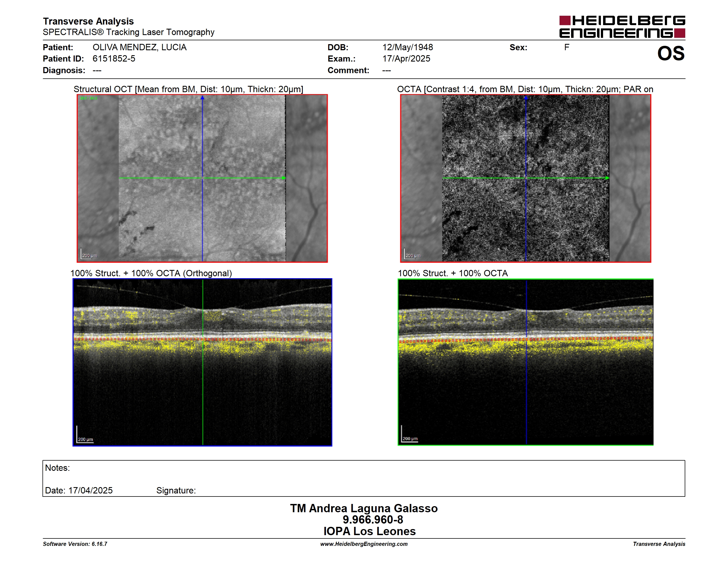Click the 'Signature:' label

coord(176,490)
